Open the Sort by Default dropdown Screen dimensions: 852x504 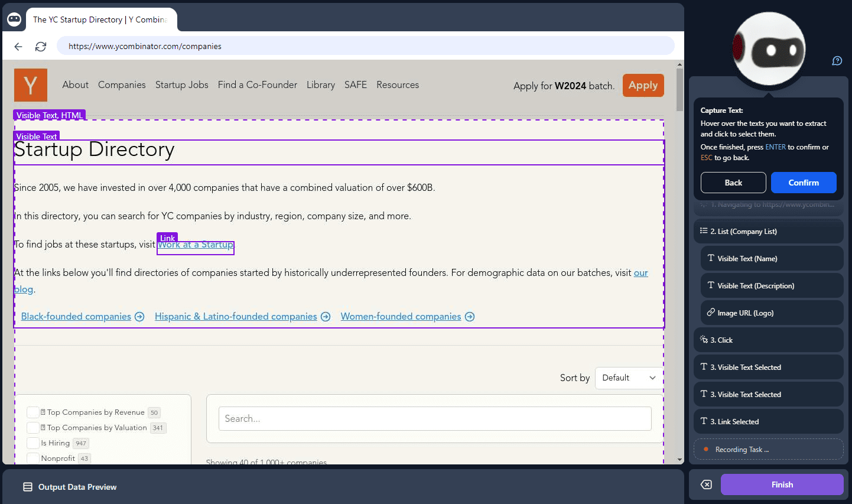point(629,378)
